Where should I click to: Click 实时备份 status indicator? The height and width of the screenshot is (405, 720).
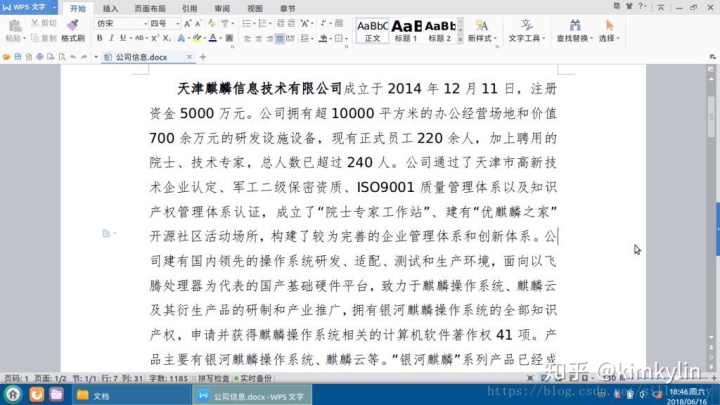click(253, 378)
